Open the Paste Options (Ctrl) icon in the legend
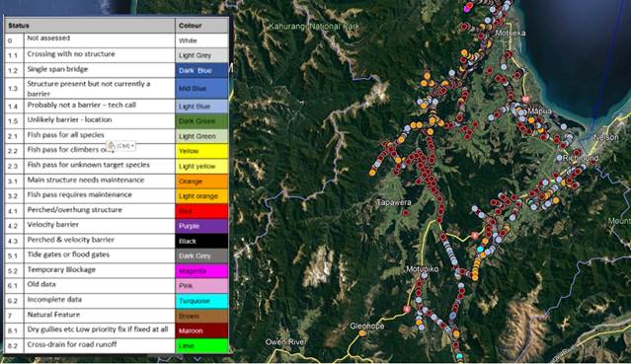Screen dimensions: 631x364 pos(120,146)
